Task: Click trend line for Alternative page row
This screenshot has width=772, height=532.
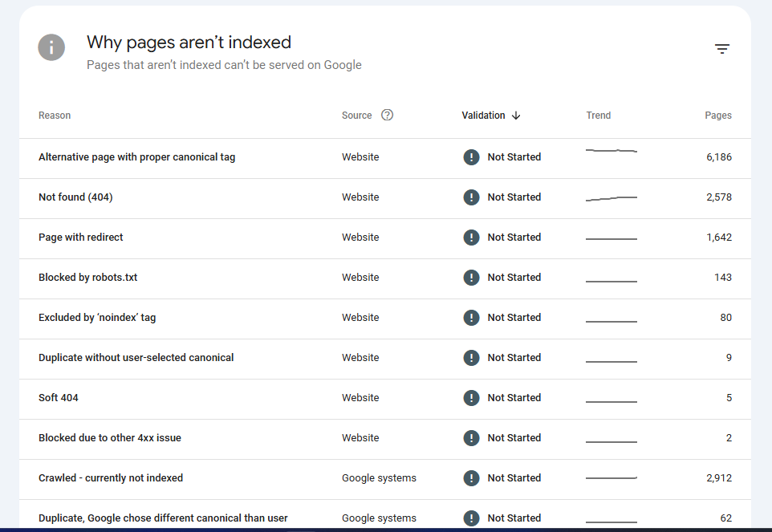Action: coord(611,150)
